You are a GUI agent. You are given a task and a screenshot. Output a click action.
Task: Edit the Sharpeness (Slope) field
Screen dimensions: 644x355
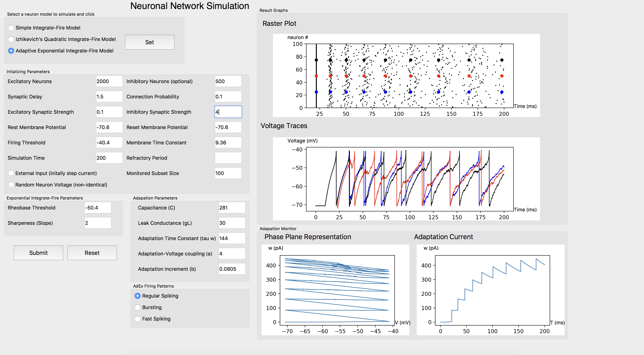(98, 223)
